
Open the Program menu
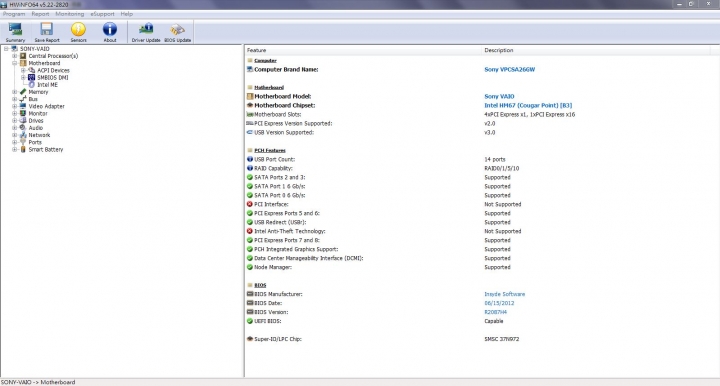tap(14, 14)
